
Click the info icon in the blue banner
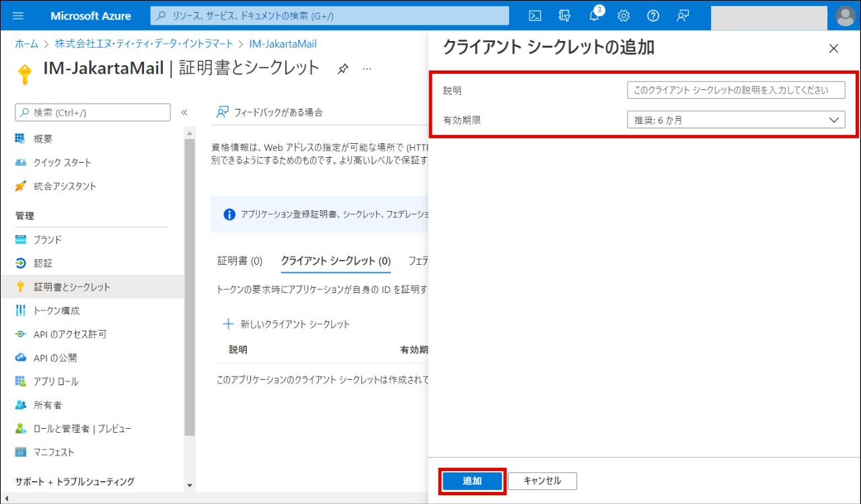[x=229, y=214]
